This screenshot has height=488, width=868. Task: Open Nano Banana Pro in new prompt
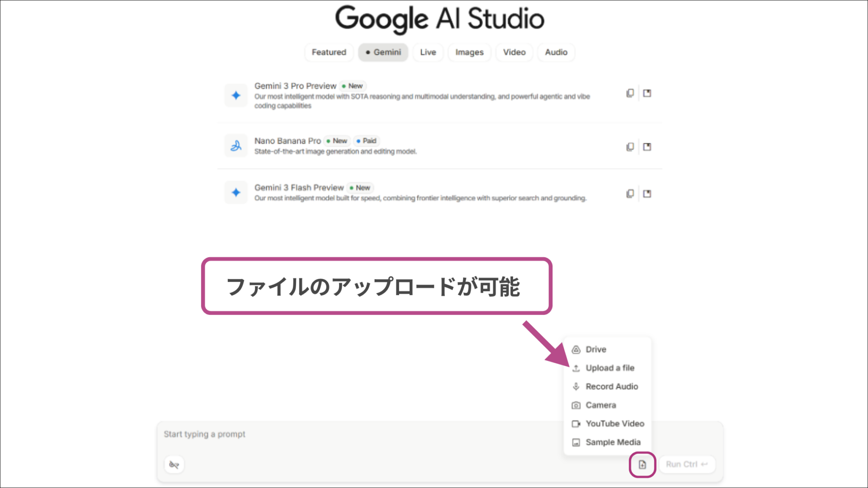pyautogui.click(x=647, y=146)
